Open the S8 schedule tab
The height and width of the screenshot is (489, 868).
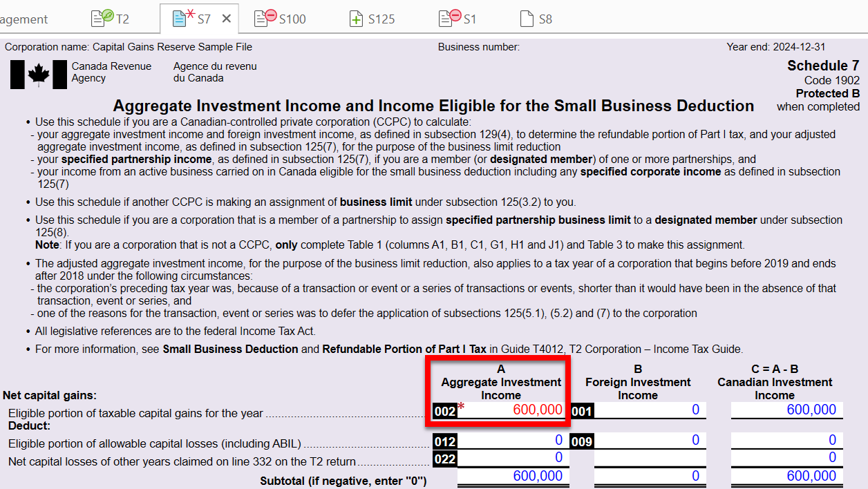tap(536, 19)
